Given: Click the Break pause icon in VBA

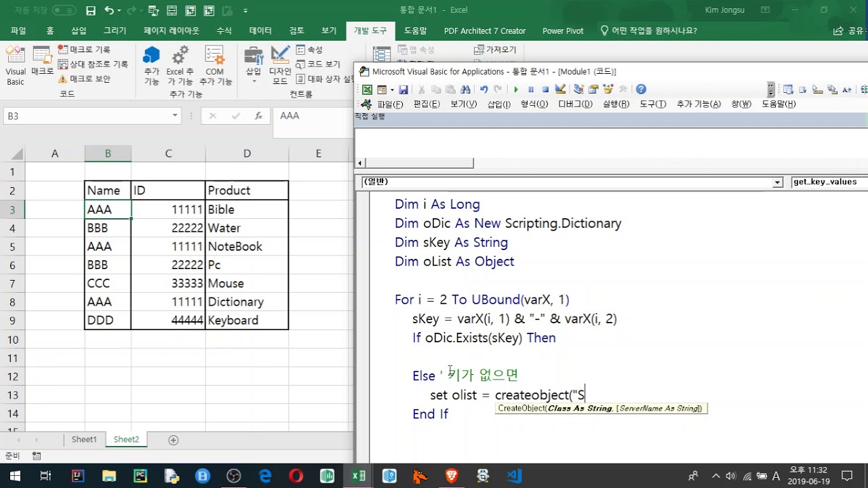Looking at the screenshot, I should (x=531, y=89).
